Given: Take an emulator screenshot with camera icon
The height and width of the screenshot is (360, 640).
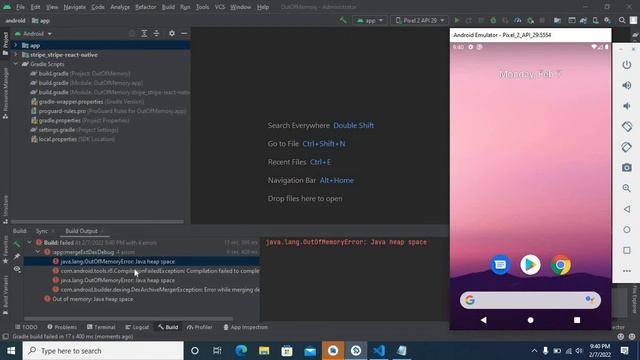Looking at the screenshot, I should click(x=627, y=167).
